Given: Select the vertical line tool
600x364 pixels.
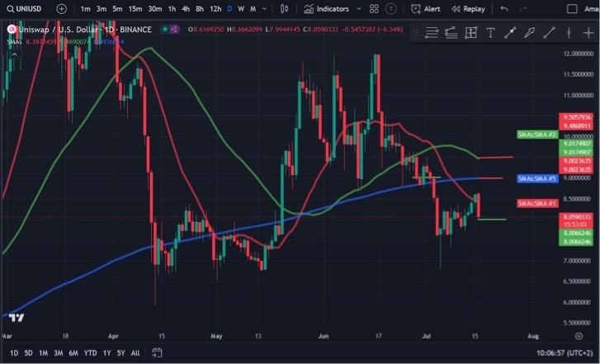Looking at the screenshot, I should click(569, 33).
